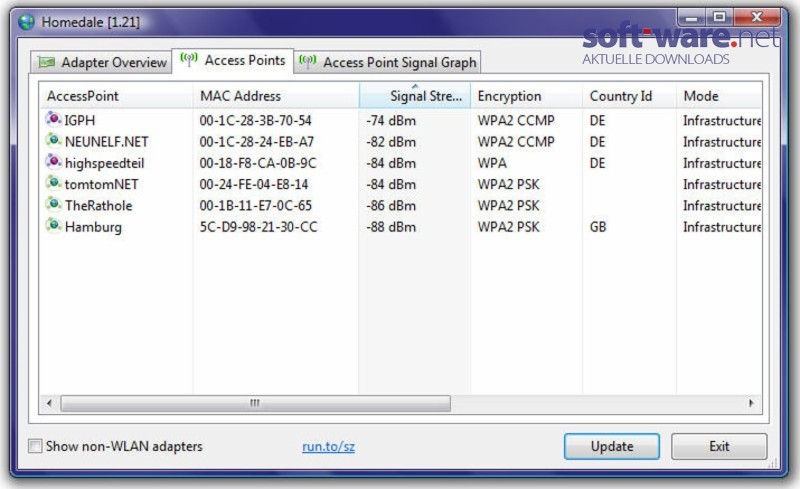800x489 pixels.
Task: Click the tomtomNET network icon
Action: 53,183
